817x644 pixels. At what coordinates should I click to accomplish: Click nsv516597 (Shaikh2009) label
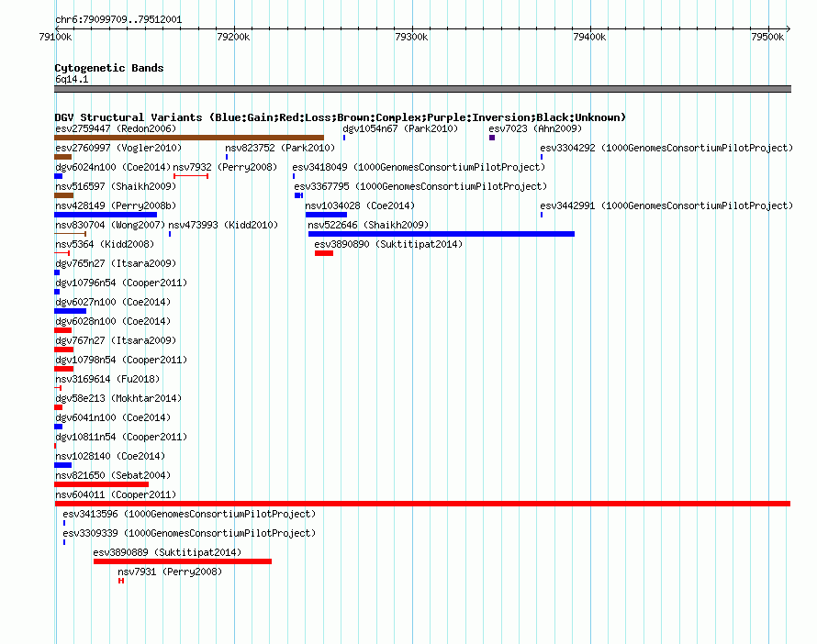[x=116, y=186]
